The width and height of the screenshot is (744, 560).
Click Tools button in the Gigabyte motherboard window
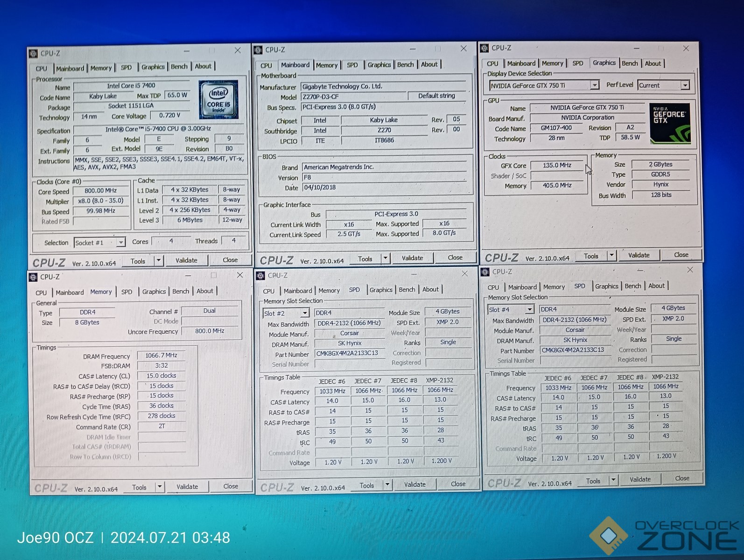tap(365, 259)
